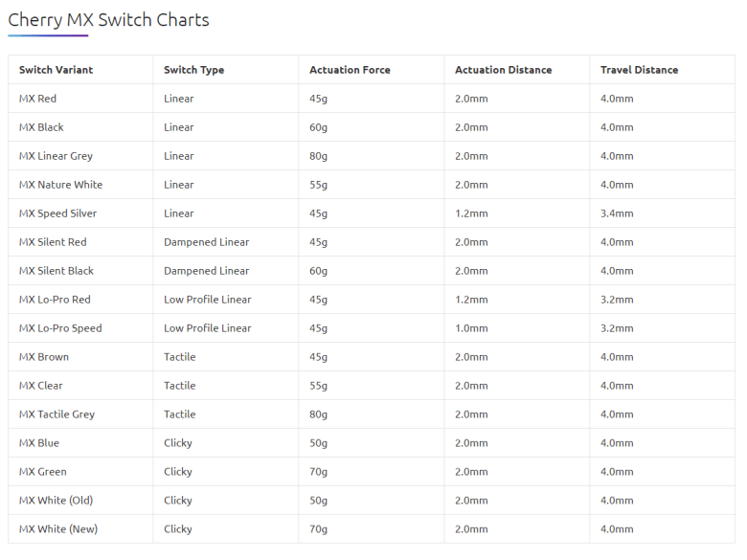
Task: Click the Actuation Distance column header
Action: [503, 70]
